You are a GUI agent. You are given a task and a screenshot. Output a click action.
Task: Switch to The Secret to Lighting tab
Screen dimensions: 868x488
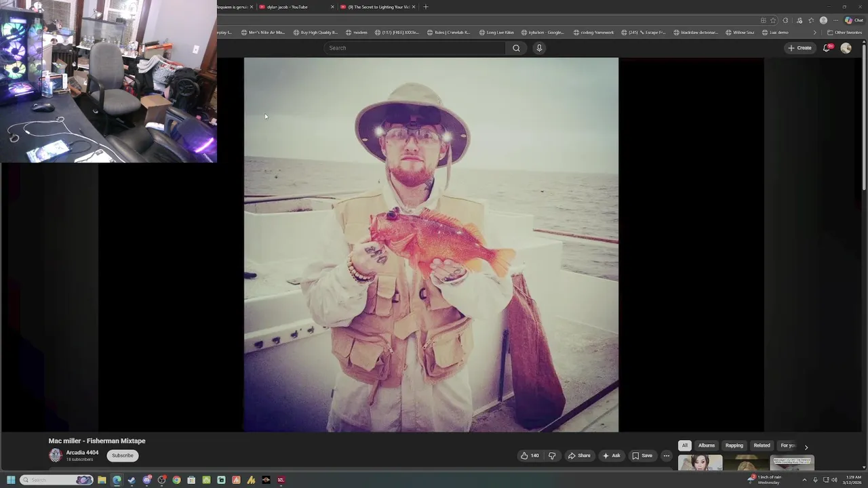(x=378, y=7)
